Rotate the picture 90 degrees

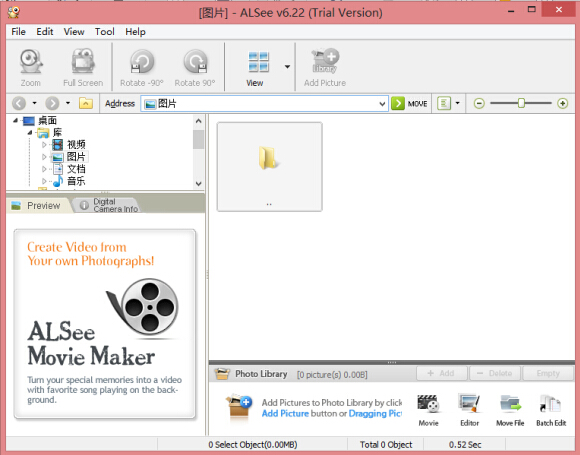click(195, 67)
